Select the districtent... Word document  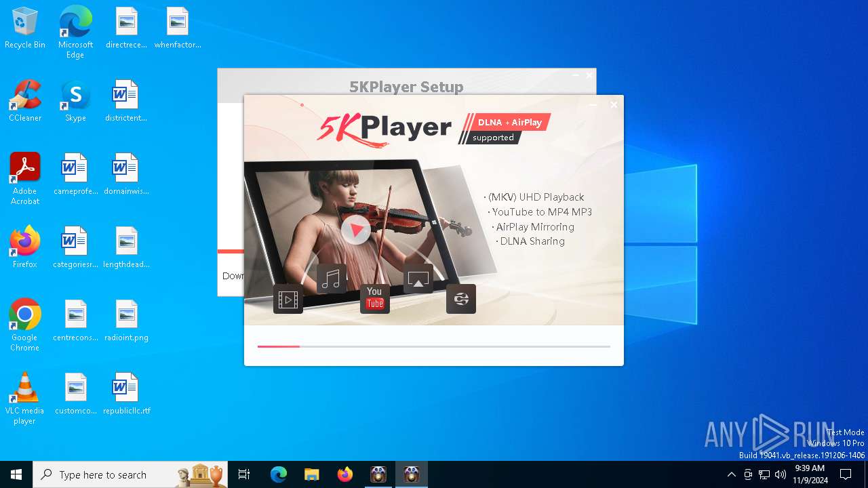coord(126,101)
